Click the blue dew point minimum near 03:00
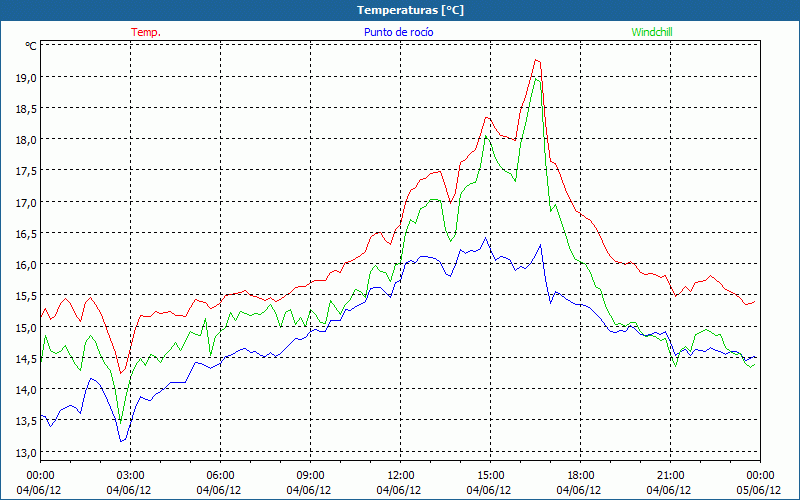 121,441
